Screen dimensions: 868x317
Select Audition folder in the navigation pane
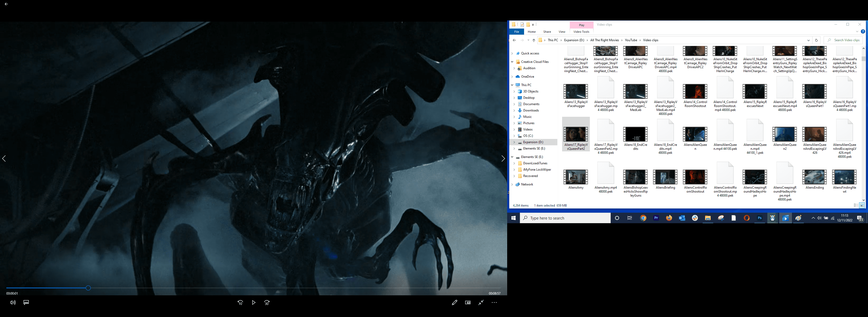(x=529, y=68)
